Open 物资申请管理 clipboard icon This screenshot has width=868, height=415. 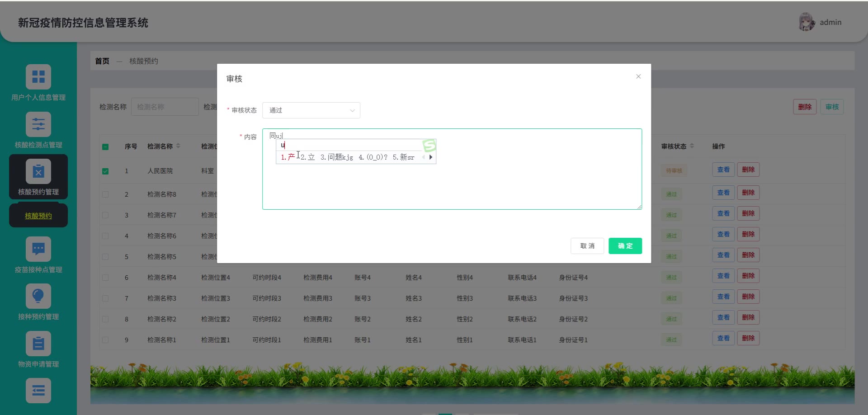tap(38, 344)
